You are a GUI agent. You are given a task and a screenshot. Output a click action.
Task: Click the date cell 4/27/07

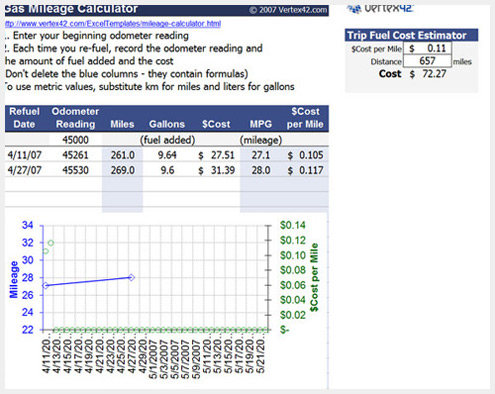(25, 170)
